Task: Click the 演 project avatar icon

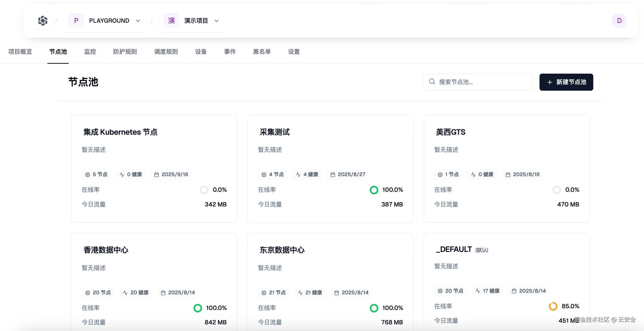Action: (x=171, y=21)
